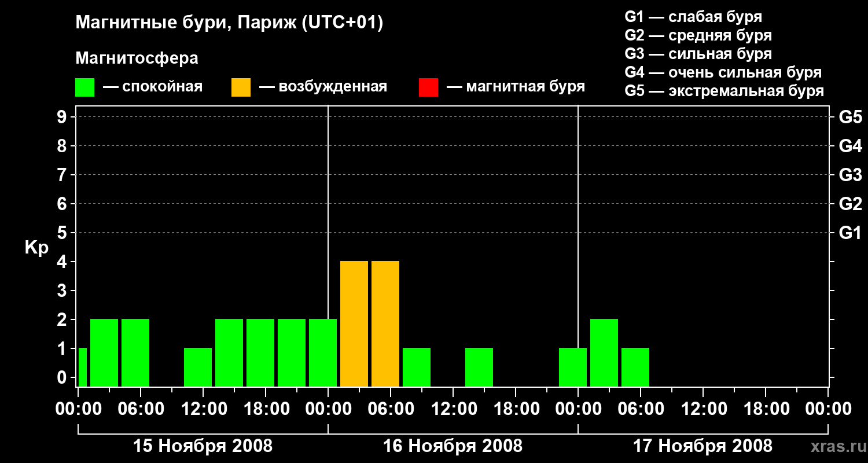Screen dimensions: 868x463
Task: Click the '— спокойная' legend label
Action: click(153, 87)
